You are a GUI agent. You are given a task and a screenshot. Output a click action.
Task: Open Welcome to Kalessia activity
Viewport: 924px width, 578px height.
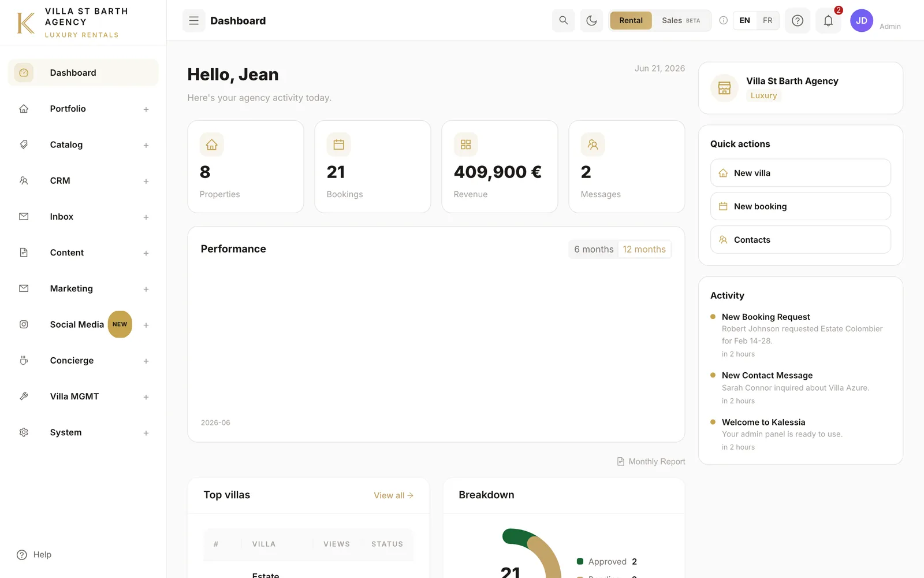(x=800, y=434)
